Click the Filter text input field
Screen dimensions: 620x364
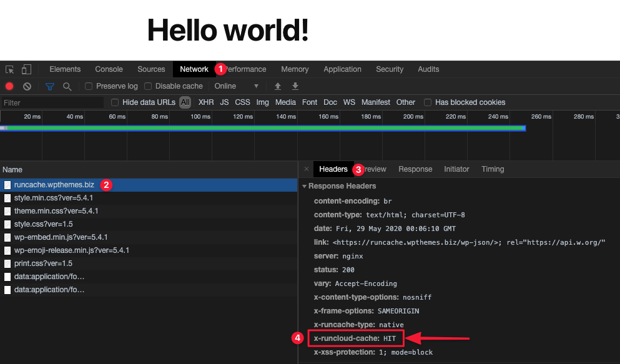(52, 102)
